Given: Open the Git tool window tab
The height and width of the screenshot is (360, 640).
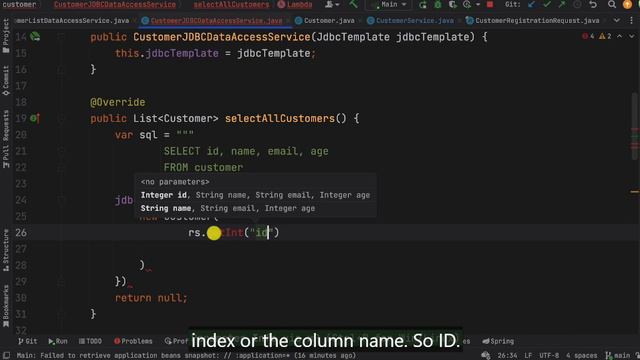Looking at the screenshot, I should tap(27, 341).
